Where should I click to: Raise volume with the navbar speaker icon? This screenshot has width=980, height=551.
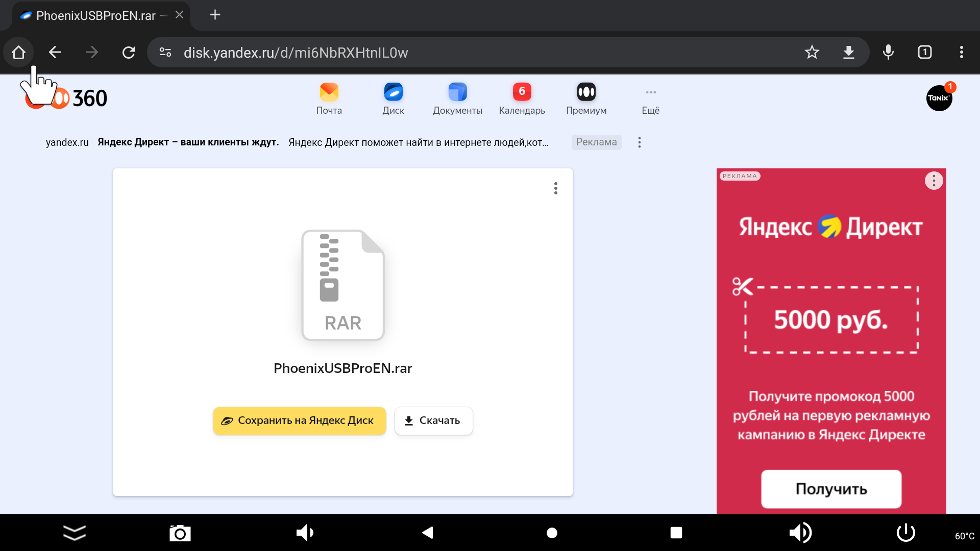(800, 533)
